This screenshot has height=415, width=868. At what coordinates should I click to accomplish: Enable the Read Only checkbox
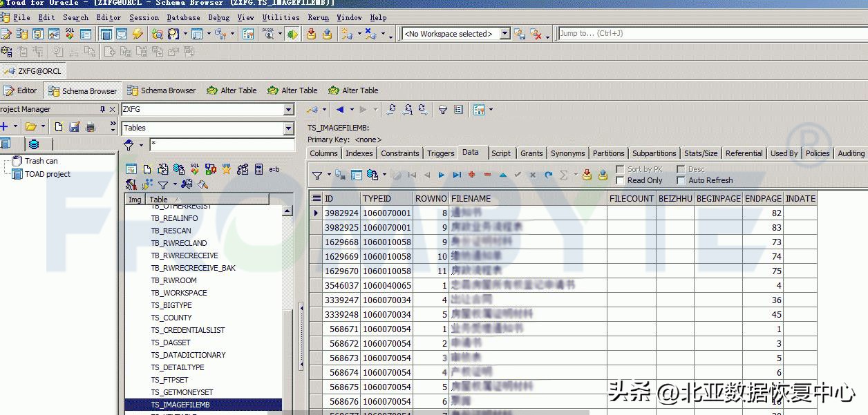621,180
